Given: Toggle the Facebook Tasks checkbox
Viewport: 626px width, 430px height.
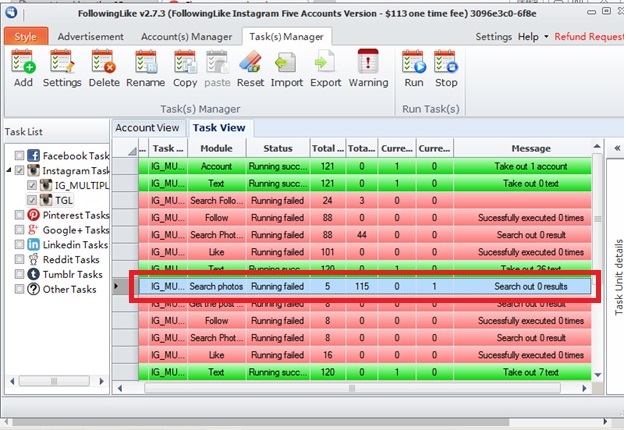Looking at the screenshot, I should click(x=20, y=156).
